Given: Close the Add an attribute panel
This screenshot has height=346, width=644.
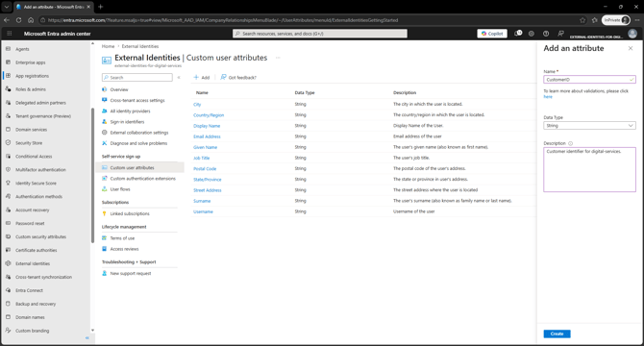Looking at the screenshot, I should (x=631, y=48).
